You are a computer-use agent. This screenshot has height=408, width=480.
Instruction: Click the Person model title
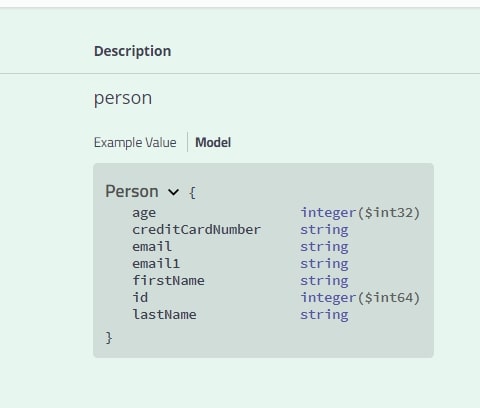[x=132, y=191]
